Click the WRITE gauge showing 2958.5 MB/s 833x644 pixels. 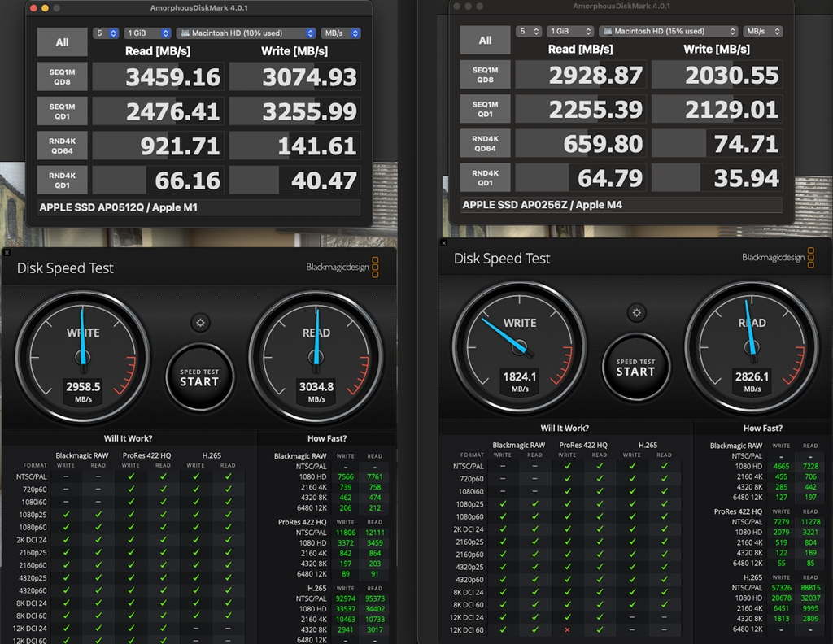point(83,357)
